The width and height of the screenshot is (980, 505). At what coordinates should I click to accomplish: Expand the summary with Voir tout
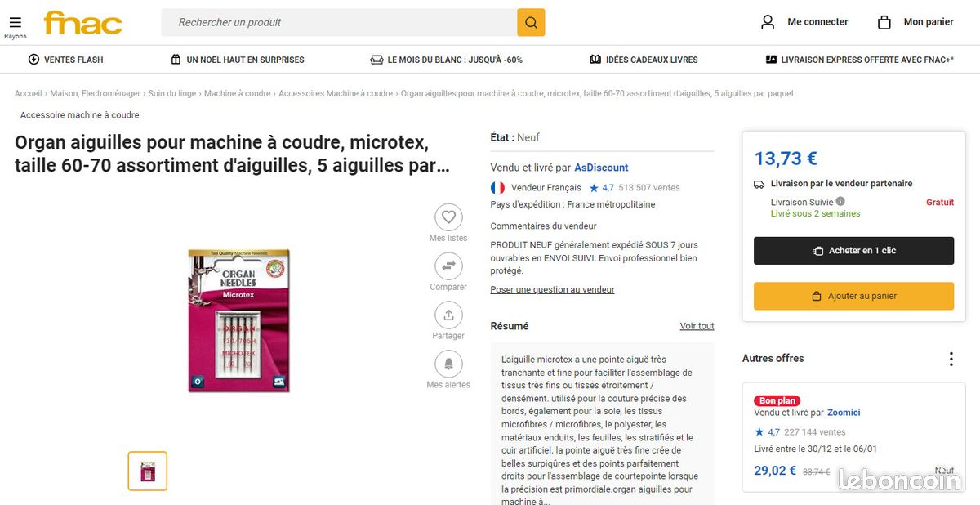697,326
